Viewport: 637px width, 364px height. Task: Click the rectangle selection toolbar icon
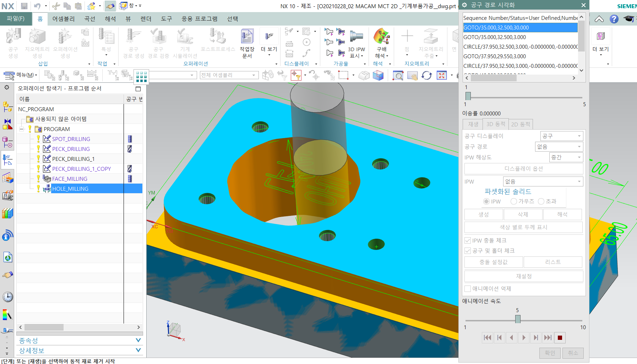pos(343,75)
